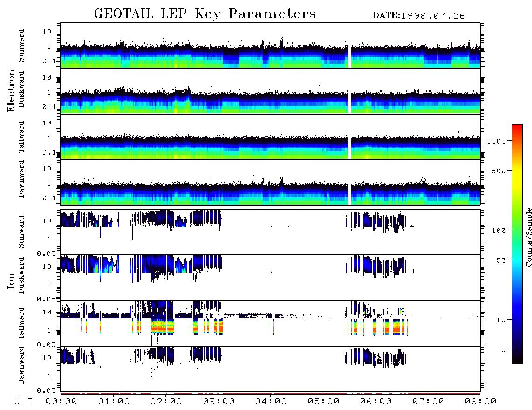Click the "0.1" tick of Electron Dawnward panel
532x410 pixels.
[x=49, y=198]
